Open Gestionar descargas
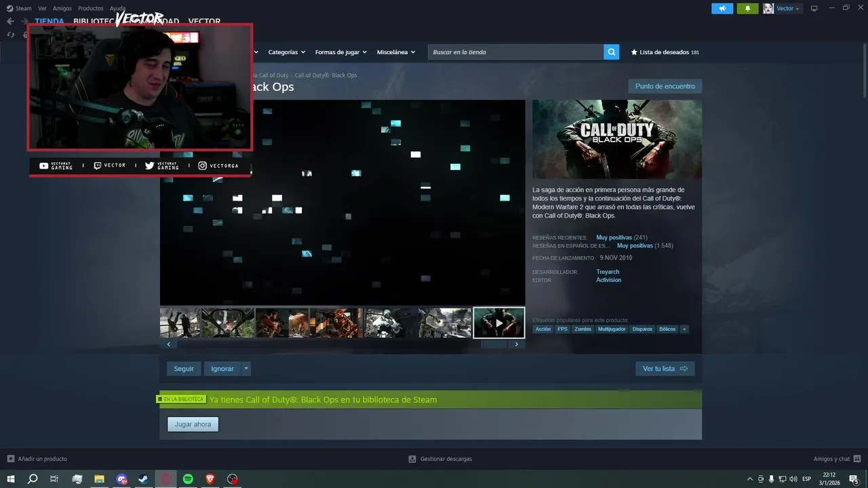The image size is (868, 488). (440, 459)
